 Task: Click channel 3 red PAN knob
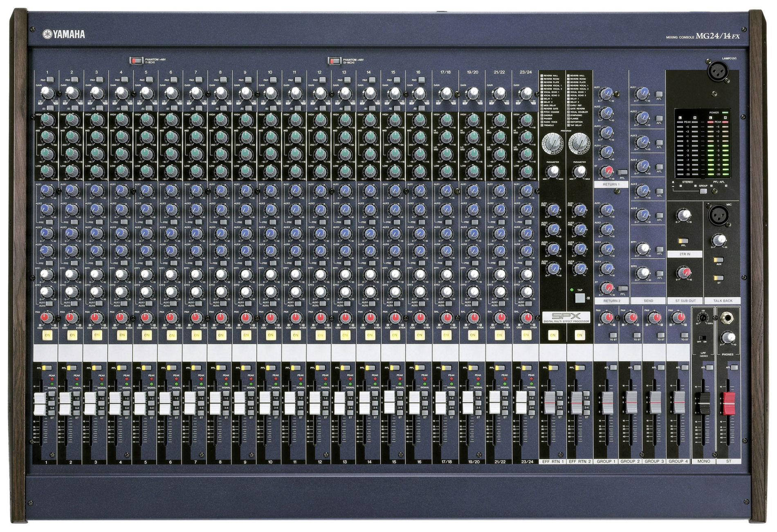[96, 317]
